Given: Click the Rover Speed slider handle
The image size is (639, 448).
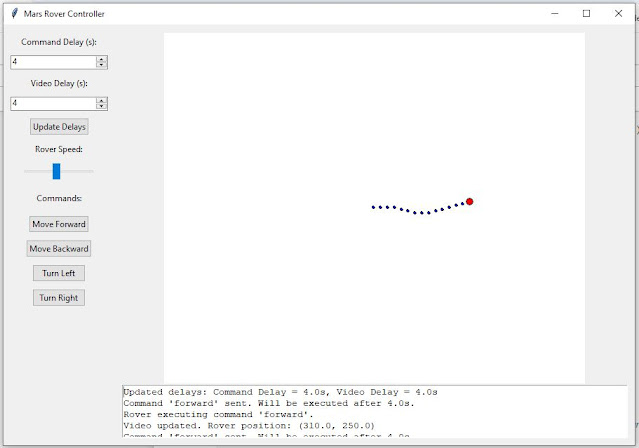Looking at the screenshot, I should 56,171.
